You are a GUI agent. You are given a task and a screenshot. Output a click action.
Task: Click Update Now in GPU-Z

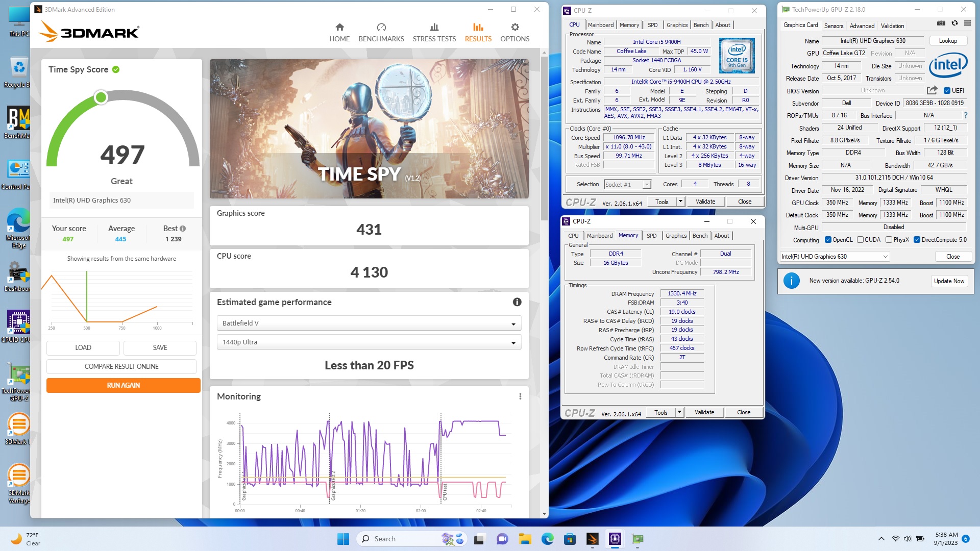949,281
